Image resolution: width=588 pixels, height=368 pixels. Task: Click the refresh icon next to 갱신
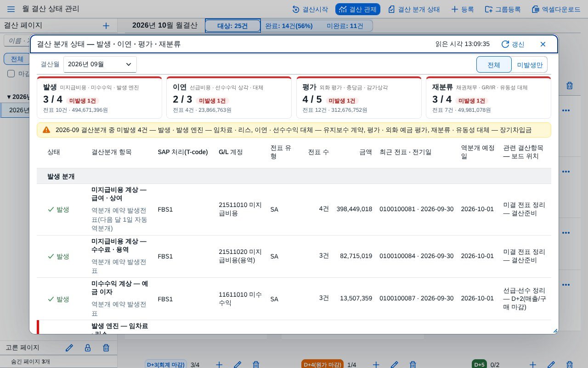click(x=505, y=44)
